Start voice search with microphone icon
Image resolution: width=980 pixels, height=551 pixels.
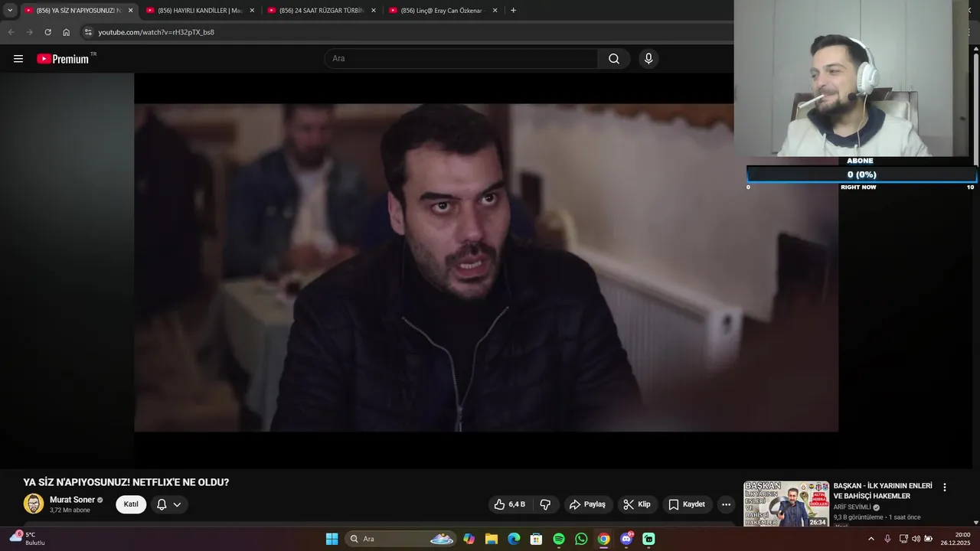click(648, 59)
